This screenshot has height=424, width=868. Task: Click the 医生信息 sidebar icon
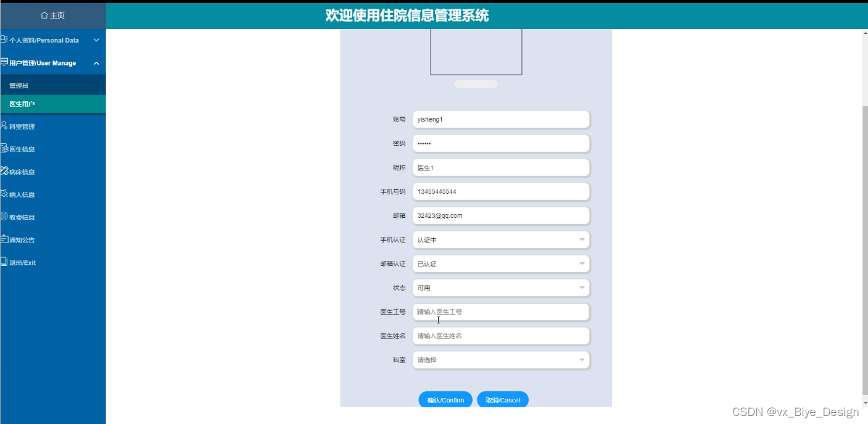4,149
